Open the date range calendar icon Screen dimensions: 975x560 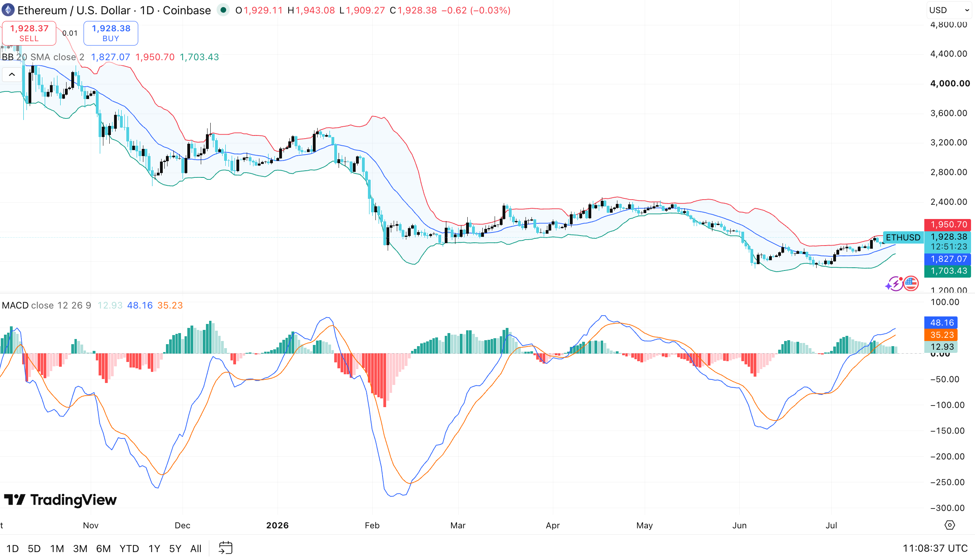point(226,548)
